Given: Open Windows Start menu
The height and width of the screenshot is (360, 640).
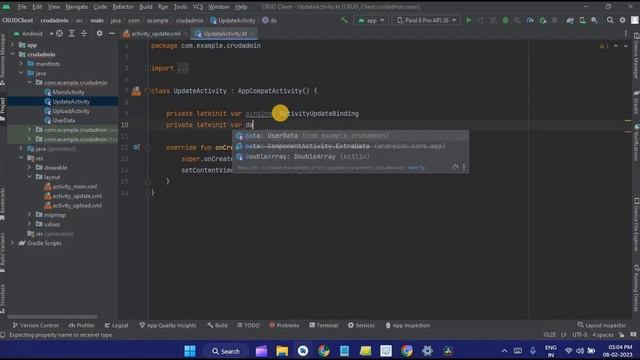Looking at the screenshot, I should coord(190,351).
